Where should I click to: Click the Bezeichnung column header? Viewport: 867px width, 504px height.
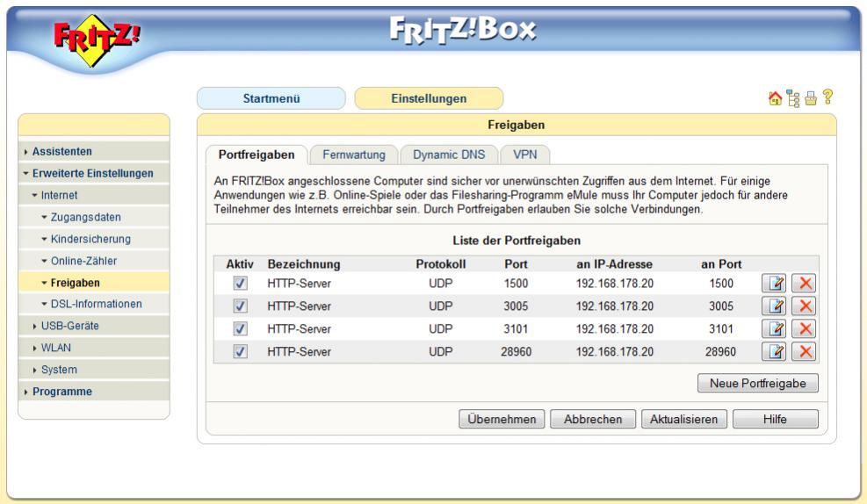304,264
